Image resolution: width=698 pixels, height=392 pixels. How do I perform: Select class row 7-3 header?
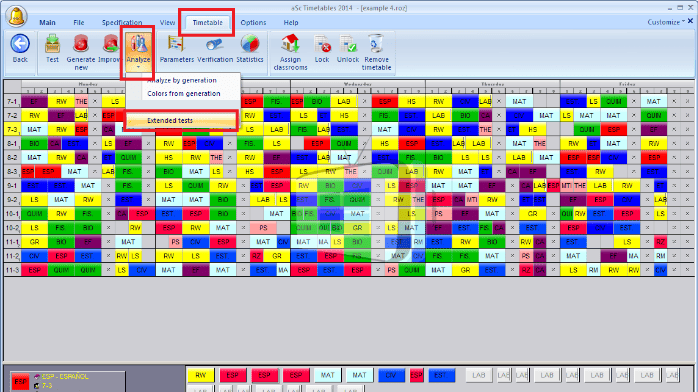coord(12,129)
